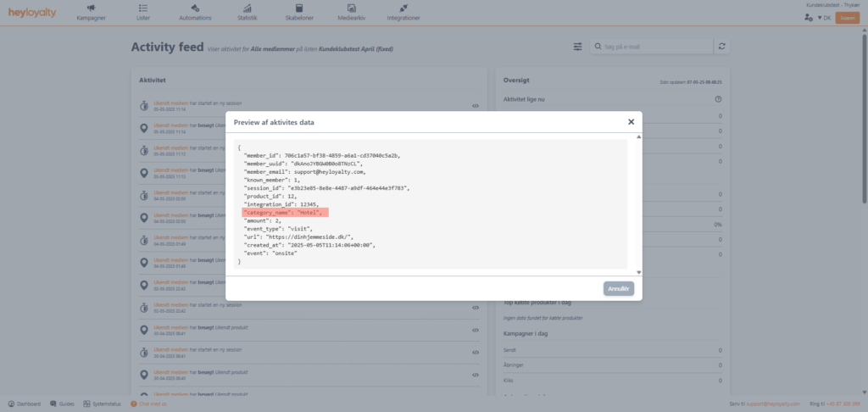This screenshot has height=412, width=868.
Task: Open the Statistik chart icon
Action: 248,8
